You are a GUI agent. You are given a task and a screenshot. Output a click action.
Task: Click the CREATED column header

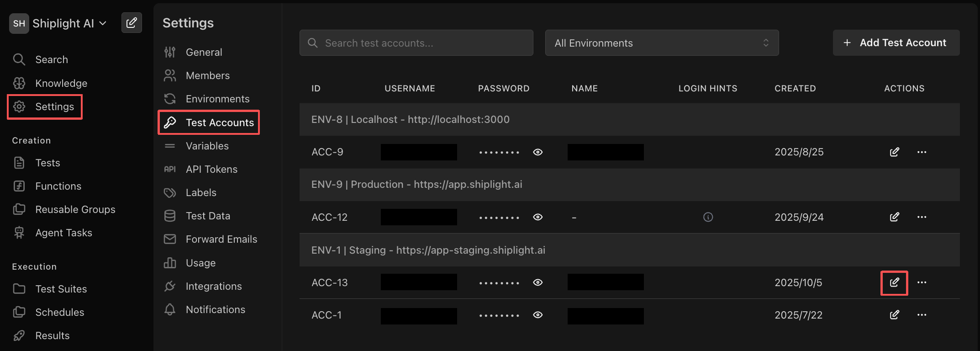[795, 88]
